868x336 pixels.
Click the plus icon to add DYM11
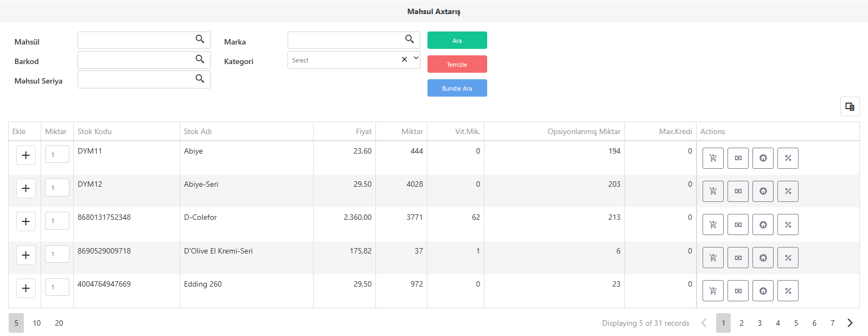[x=25, y=155]
